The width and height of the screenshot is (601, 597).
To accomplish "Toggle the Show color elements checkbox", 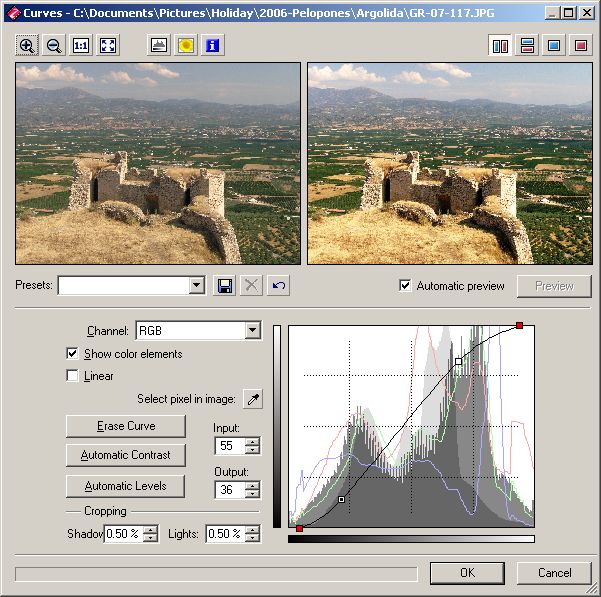I will click(x=72, y=354).
